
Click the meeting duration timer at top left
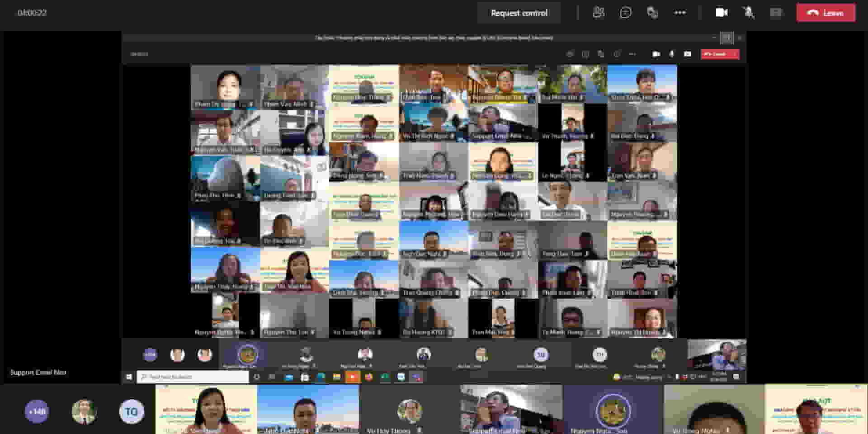[x=32, y=13]
